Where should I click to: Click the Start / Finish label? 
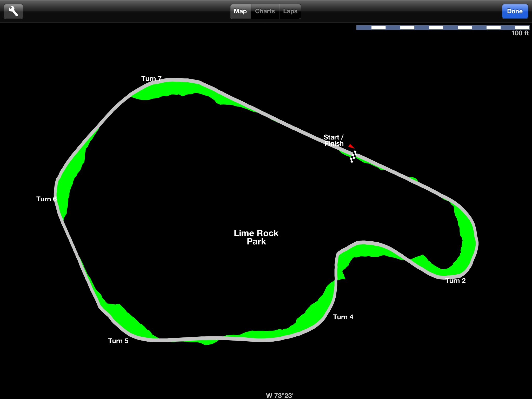point(334,140)
